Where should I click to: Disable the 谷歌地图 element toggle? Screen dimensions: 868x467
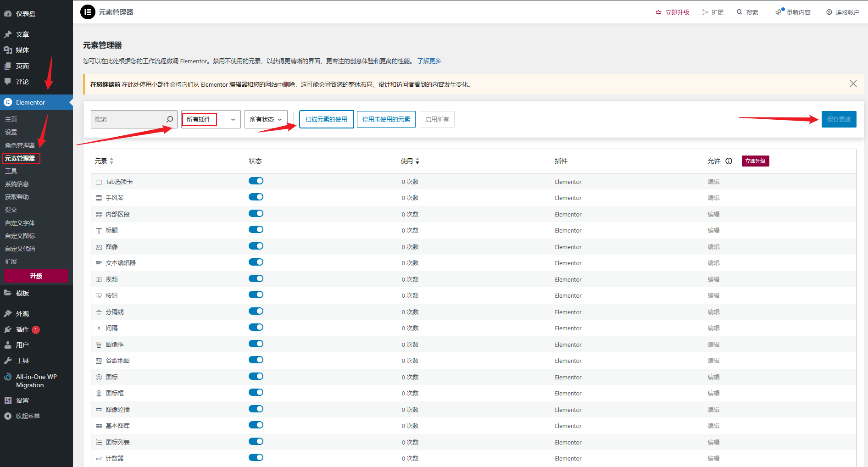(x=256, y=360)
